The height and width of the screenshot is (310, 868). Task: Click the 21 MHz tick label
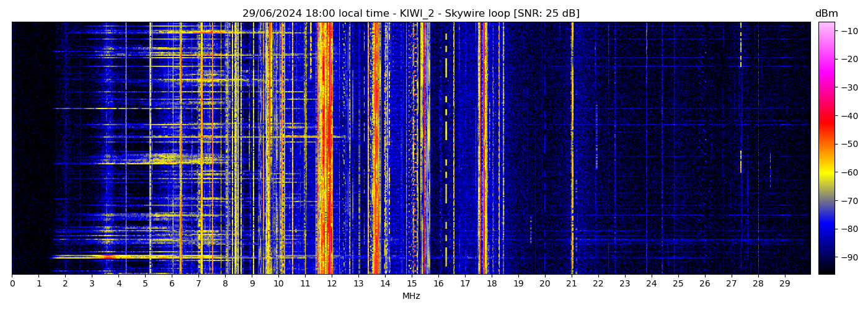coord(572,283)
